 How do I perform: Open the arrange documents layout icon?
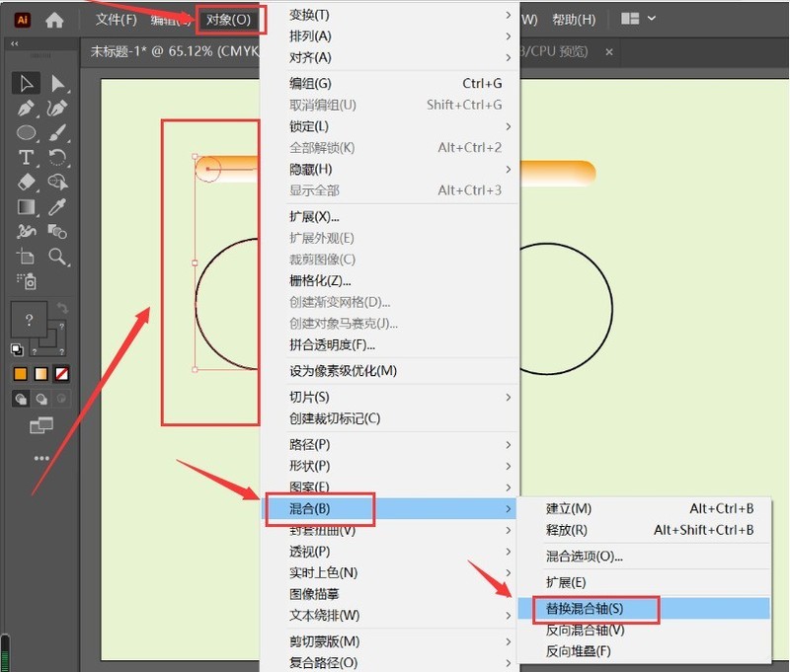(x=630, y=19)
